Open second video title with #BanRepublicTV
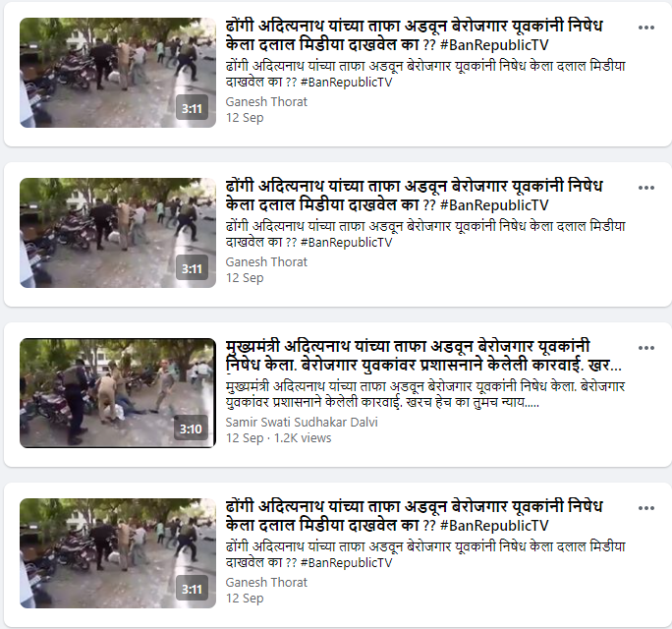The height and width of the screenshot is (629, 672). coord(414,196)
